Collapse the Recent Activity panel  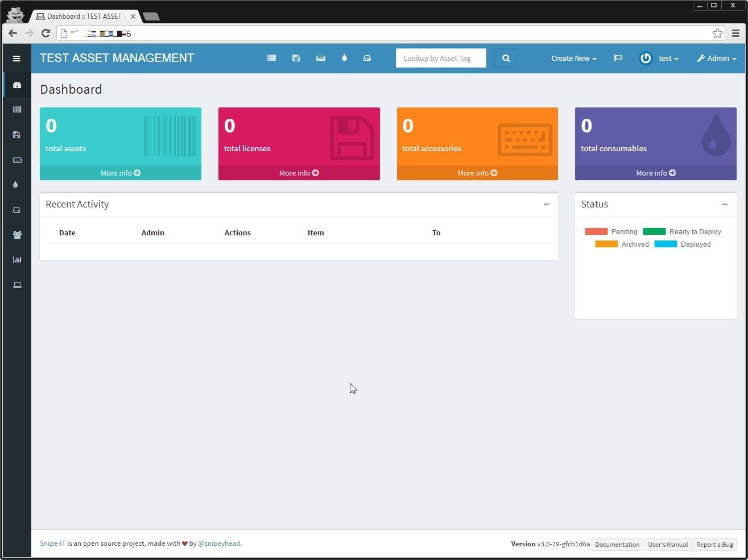click(x=546, y=204)
